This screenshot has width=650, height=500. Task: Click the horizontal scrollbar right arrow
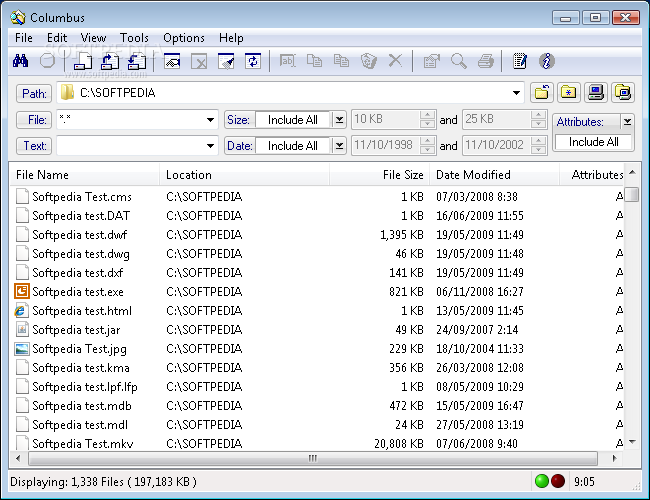coord(614,458)
